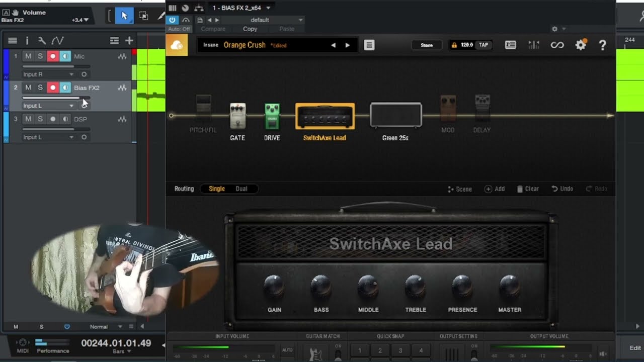Toggle the tempo lock icon
Screen dimensions: 644x362
[454, 45]
